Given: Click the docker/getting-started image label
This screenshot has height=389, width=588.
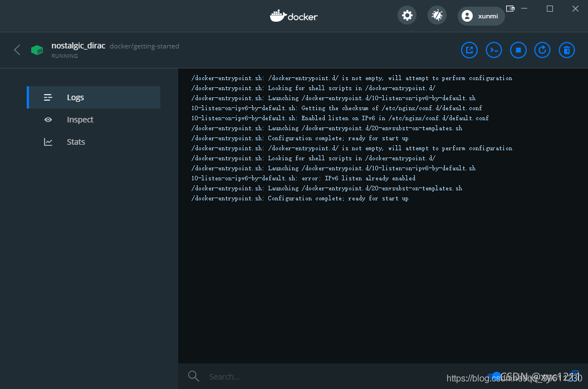Looking at the screenshot, I should point(144,46).
